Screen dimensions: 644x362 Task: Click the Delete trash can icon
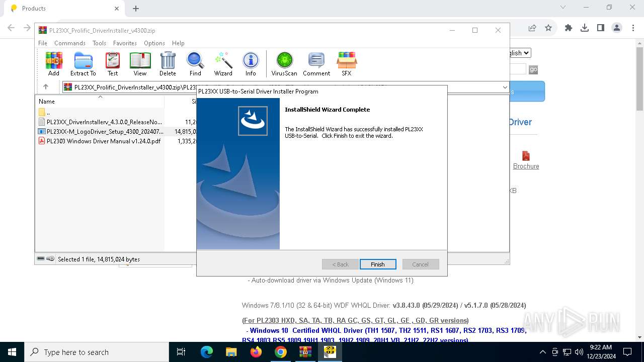pyautogui.click(x=168, y=64)
